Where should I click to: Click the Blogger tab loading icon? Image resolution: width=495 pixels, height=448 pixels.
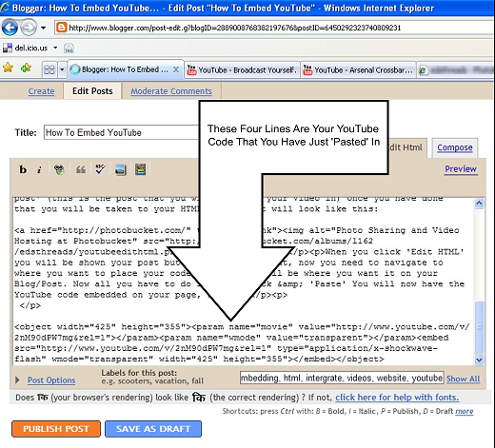tap(75, 69)
